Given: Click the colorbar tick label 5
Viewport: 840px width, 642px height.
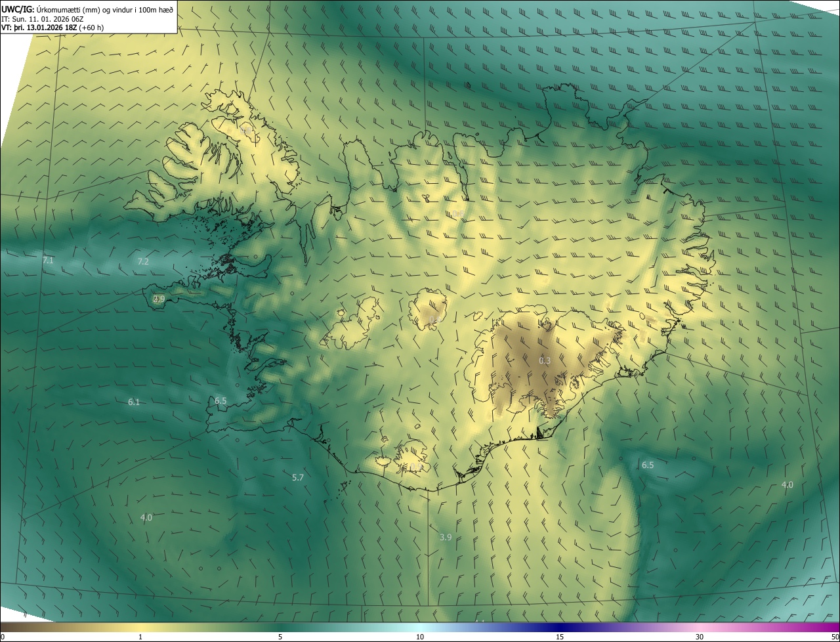Looking at the screenshot, I should [x=280, y=637].
